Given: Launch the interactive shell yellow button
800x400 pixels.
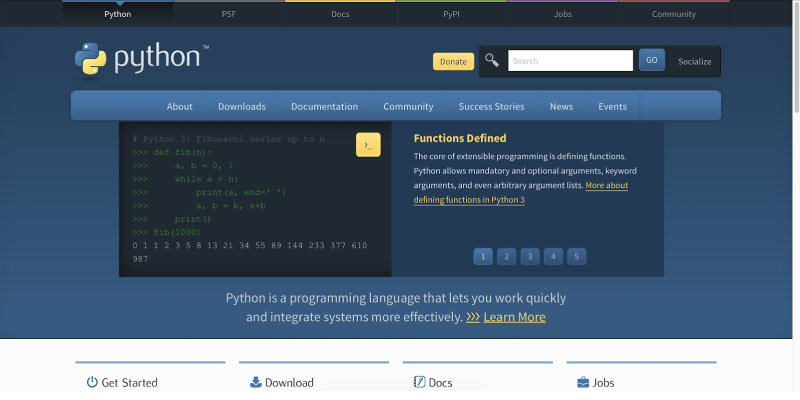Looking at the screenshot, I should 368,145.
